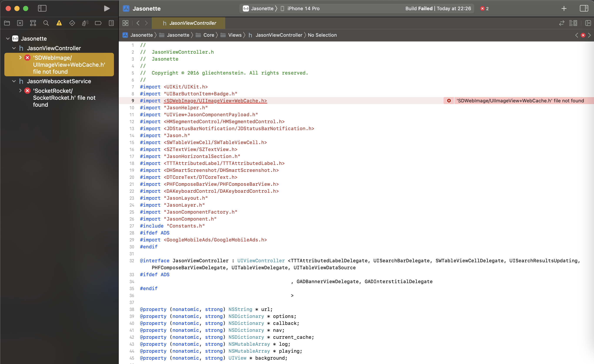594x364 pixels.
Task: Click the Views breadcrumb in jump bar
Action: pos(235,35)
